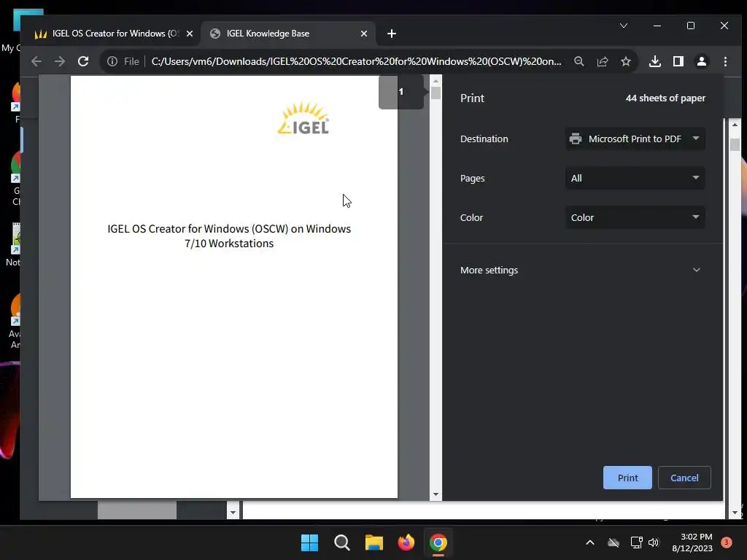The height and width of the screenshot is (560, 747).
Task: Open volume control tray icon
Action: [653, 542]
